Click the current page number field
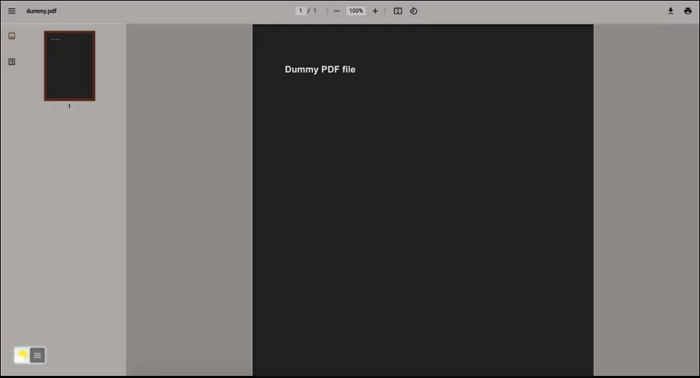Image resolution: width=700 pixels, height=378 pixels. pyautogui.click(x=300, y=11)
